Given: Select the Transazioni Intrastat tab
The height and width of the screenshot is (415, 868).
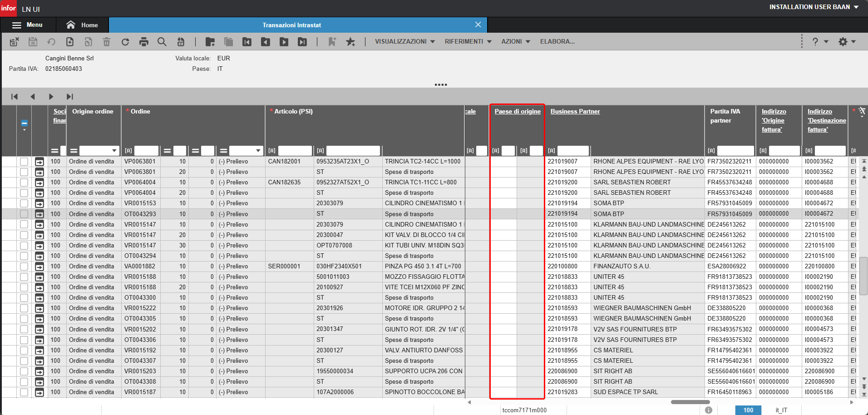Looking at the screenshot, I should coord(291,25).
